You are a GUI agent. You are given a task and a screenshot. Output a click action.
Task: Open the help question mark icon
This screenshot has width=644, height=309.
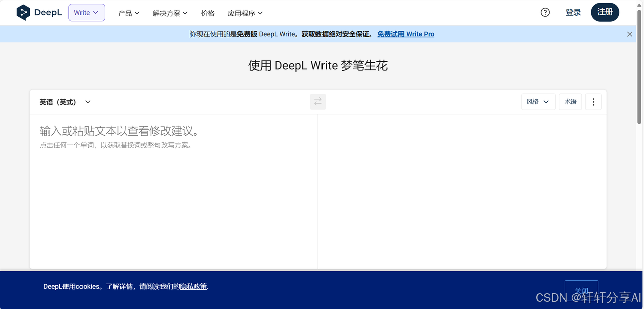(x=545, y=12)
